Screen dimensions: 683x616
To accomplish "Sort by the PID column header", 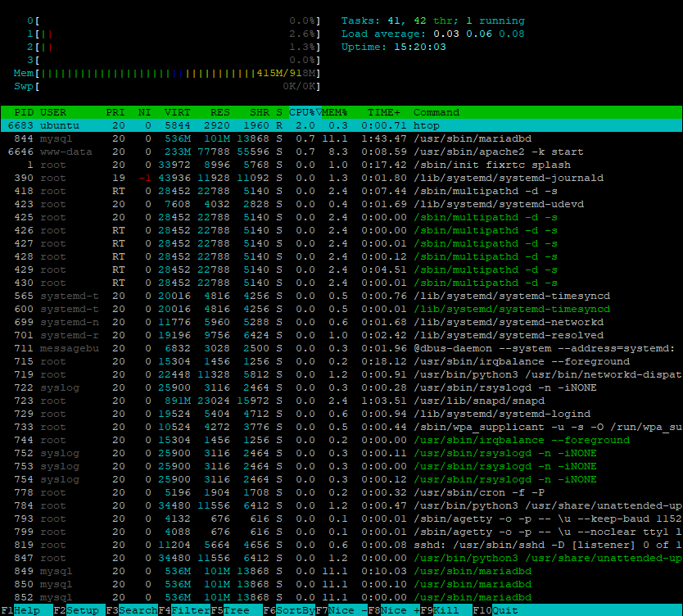I will [x=24, y=112].
